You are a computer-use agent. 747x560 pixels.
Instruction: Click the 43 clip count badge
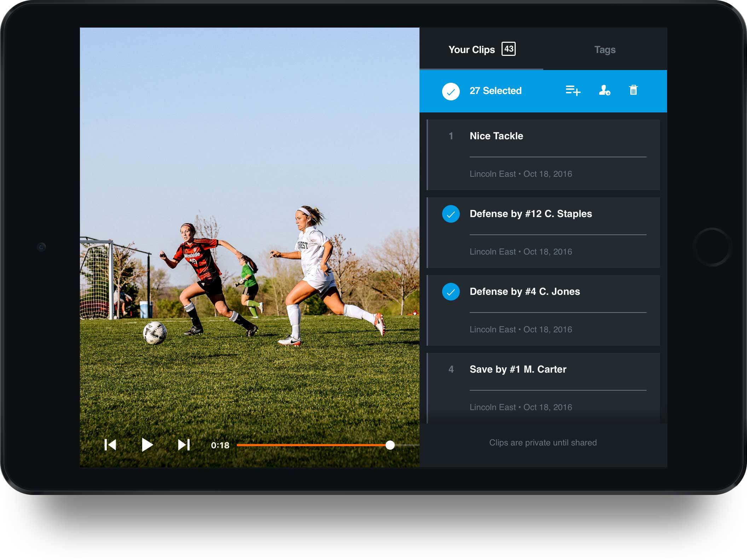(508, 49)
